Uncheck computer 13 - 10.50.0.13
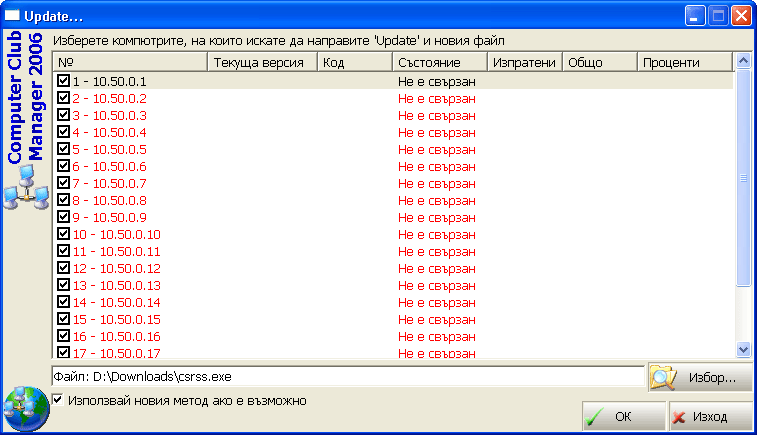The height and width of the screenshot is (435, 757). pos(63,284)
